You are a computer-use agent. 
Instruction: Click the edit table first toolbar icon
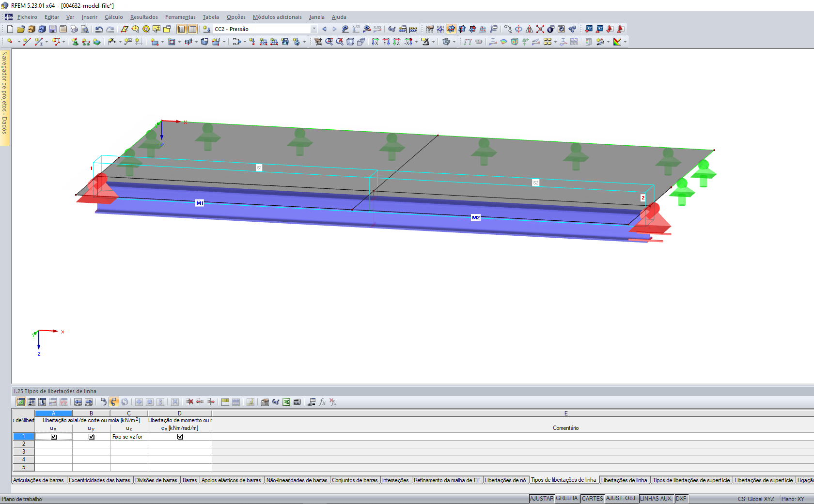[x=21, y=402]
